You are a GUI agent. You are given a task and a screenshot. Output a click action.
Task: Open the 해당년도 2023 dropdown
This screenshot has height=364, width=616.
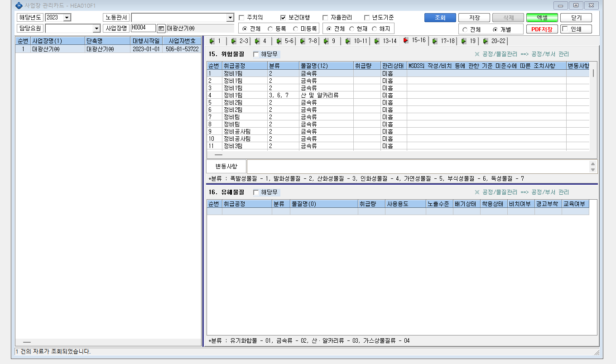[67, 18]
